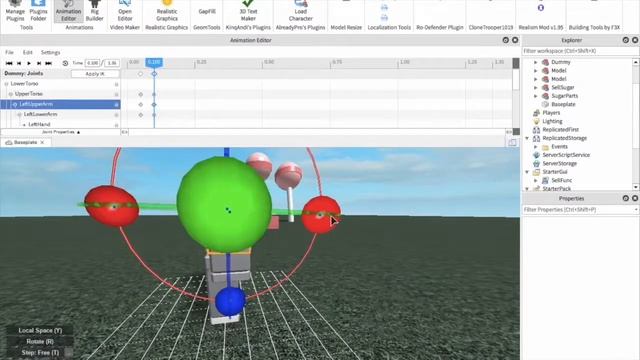The width and height of the screenshot is (640, 360).
Task: Open the Edit menu
Action: (27, 52)
